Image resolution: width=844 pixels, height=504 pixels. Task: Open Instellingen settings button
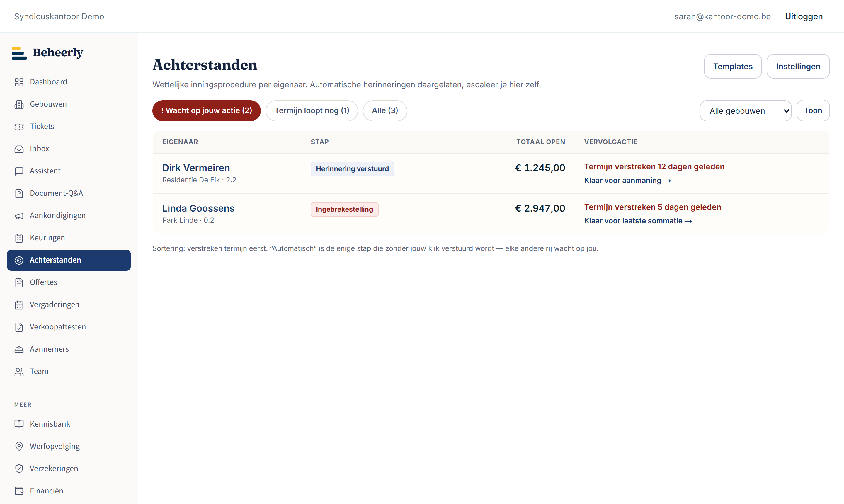798,66
